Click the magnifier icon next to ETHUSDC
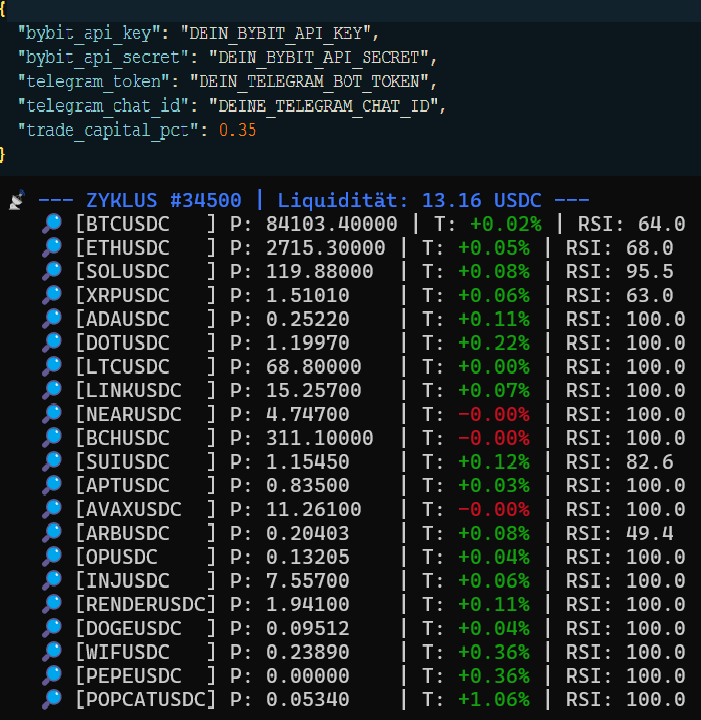The height and width of the screenshot is (720, 701). pos(52,248)
